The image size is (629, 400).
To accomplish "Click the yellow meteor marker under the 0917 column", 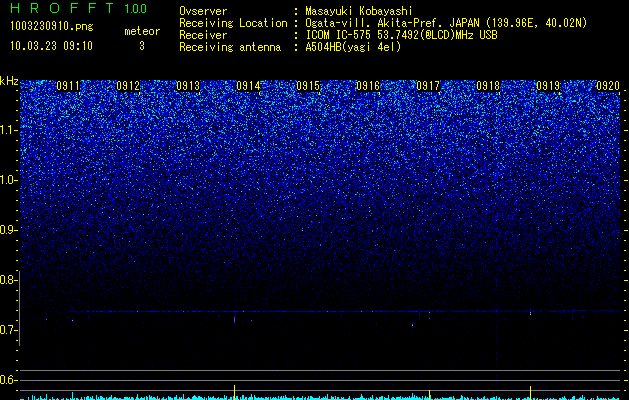I will (430, 394).
